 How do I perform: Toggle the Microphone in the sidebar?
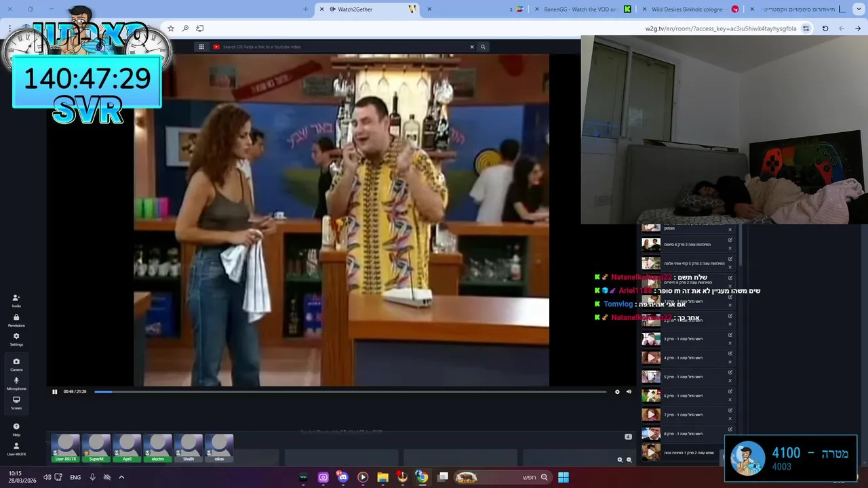point(16,384)
